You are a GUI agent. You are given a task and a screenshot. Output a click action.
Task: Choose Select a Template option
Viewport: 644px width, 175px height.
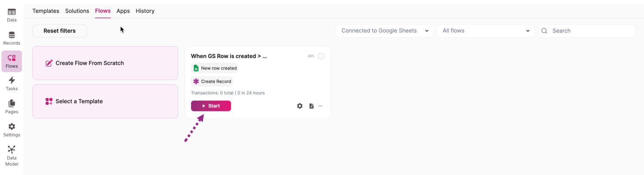(105, 101)
